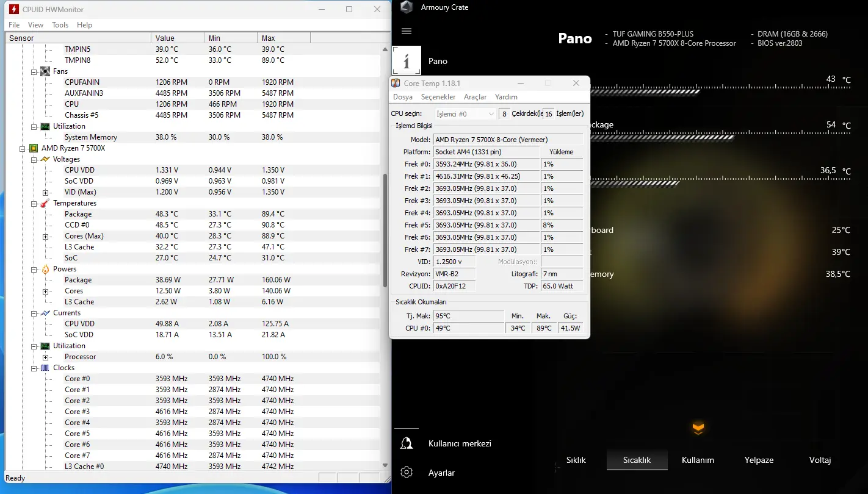Click the Currents graph icon
Viewport: 868px width, 494px height.
click(x=45, y=313)
